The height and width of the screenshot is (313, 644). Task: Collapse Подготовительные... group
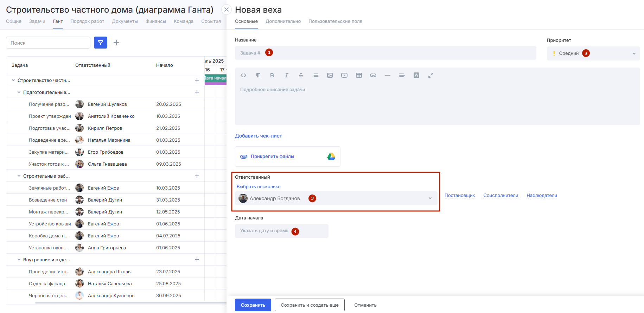tap(19, 92)
